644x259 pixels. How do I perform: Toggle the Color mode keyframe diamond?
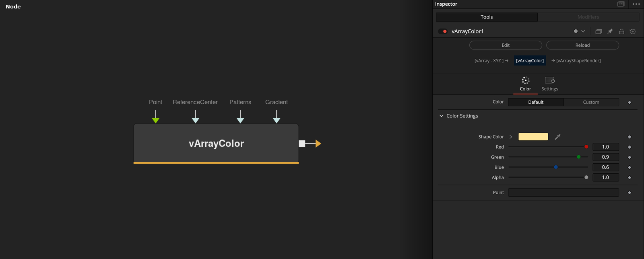(x=630, y=102)
